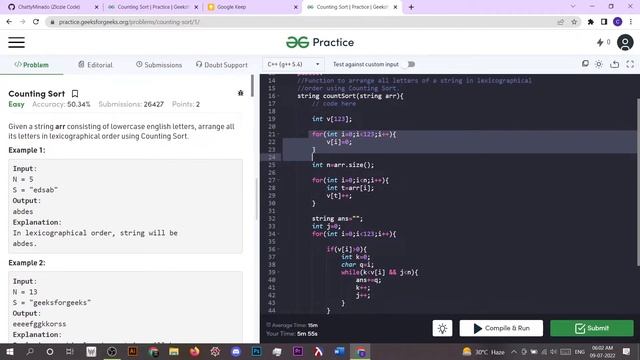This screenshot has width=640, height=360.
Task: Bookmark the Counting Sort problem
Action: (x=75, y=94)
